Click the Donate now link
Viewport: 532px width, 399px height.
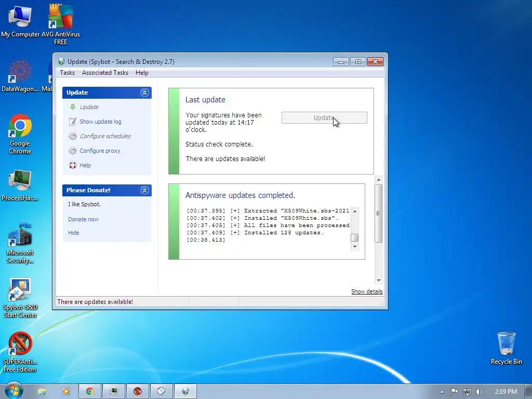point(83,219)
